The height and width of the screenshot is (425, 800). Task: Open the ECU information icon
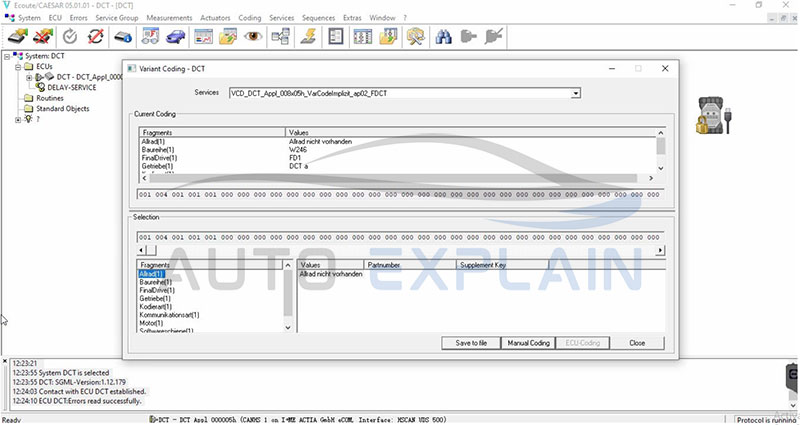click(x=122, y=37)
